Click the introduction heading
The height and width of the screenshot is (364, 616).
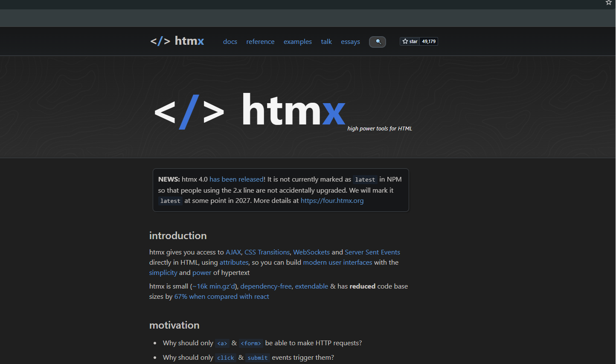tap(178, 236)
